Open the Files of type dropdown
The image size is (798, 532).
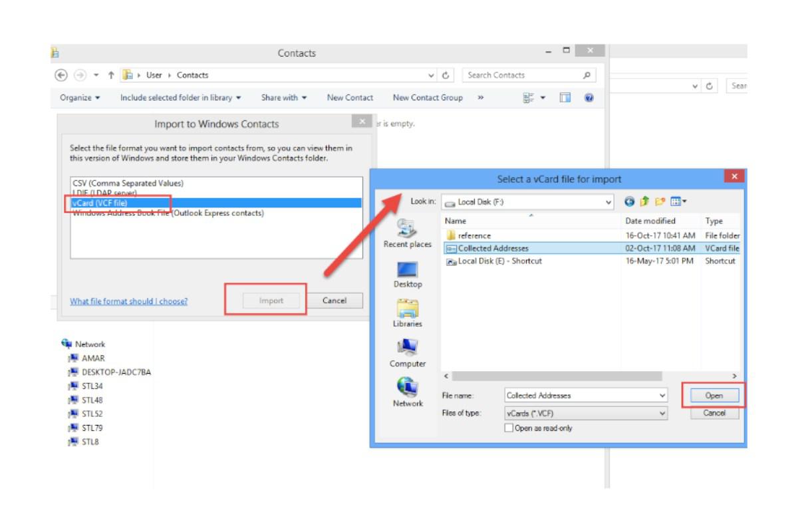coord(662,413)
